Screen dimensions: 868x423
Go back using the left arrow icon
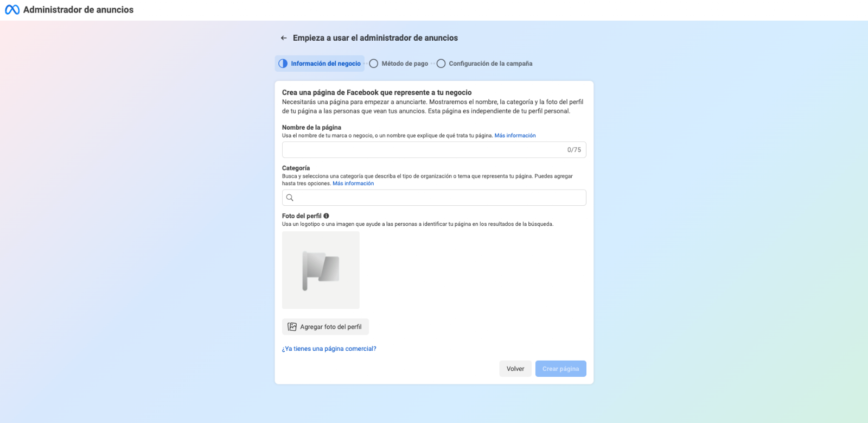(284, 38)
